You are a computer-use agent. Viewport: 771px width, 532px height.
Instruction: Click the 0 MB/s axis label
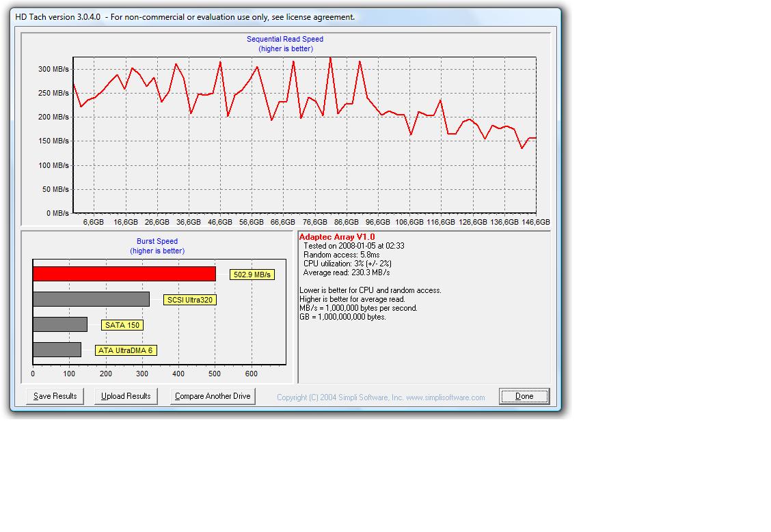(x=57, y=213)
